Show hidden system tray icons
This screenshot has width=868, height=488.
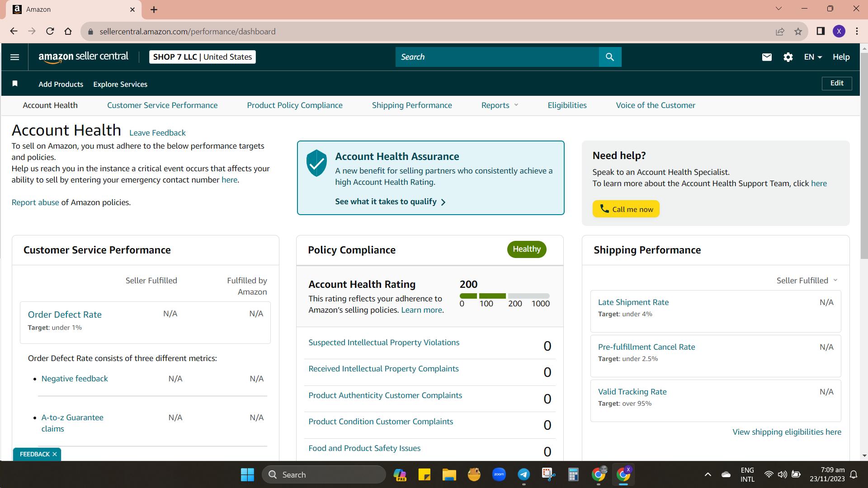click(708, 474)
